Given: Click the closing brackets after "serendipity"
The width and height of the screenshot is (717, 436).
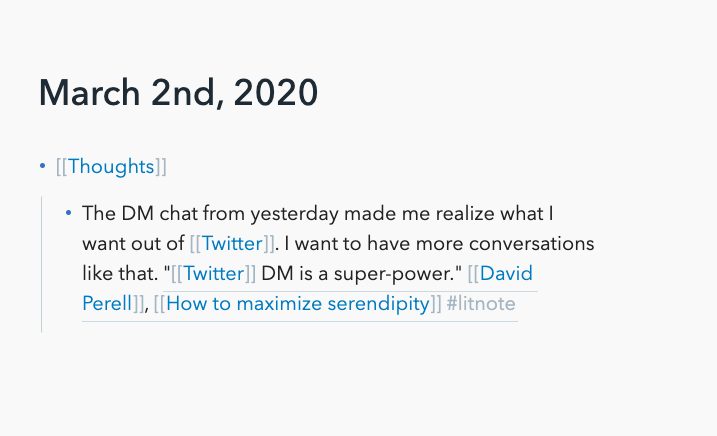Looking at the screenshot, I should 435,303.
